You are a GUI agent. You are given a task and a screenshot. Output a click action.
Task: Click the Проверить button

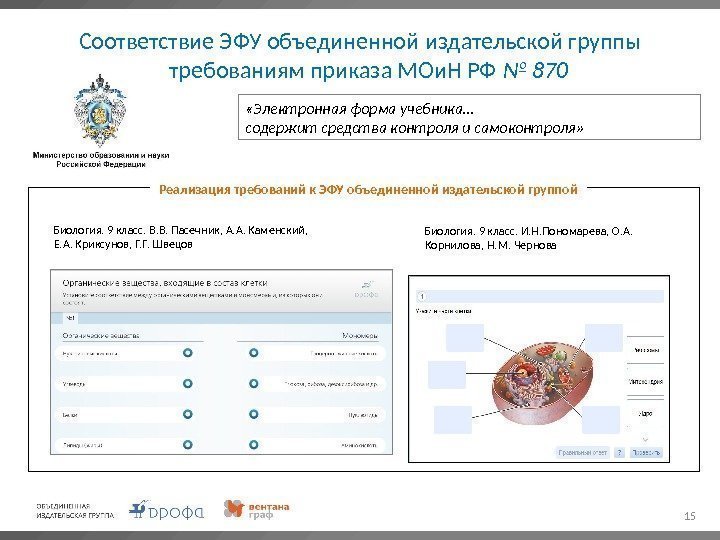tap(646, 453)
